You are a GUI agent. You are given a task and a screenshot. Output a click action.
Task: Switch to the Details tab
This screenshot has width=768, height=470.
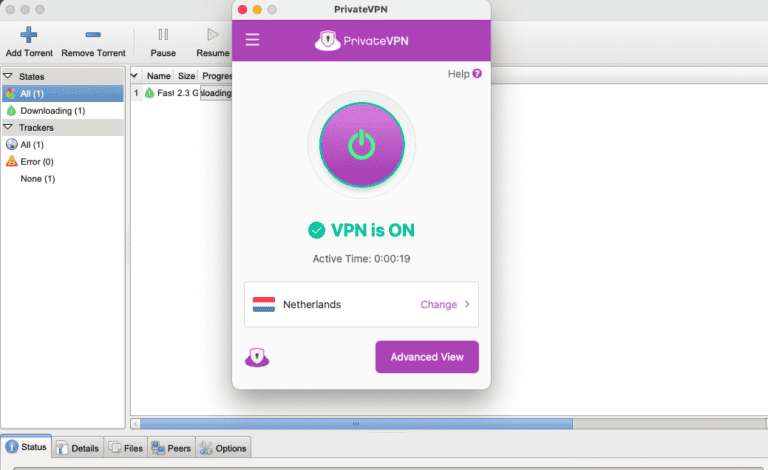(77, 448)
